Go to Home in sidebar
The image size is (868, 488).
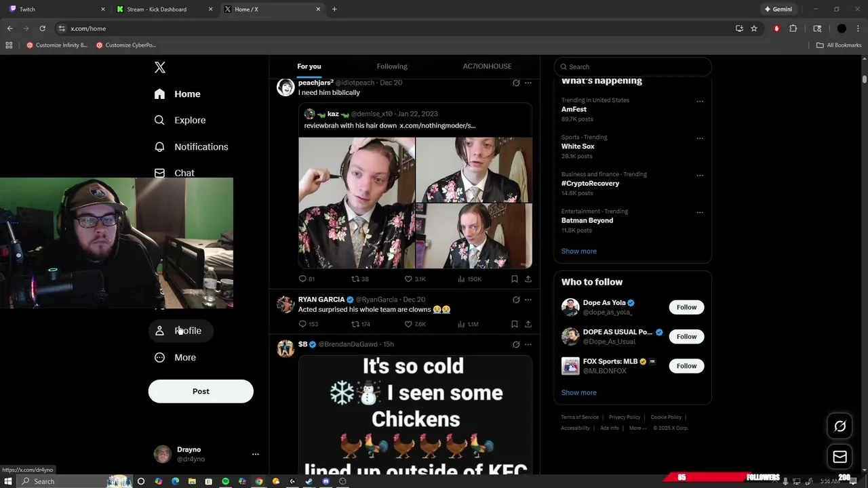point(178,94)
